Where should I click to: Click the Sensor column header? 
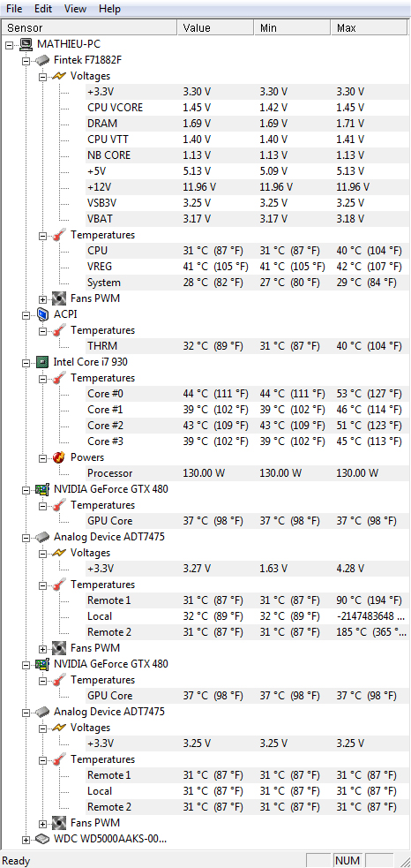tap(90, 27)
